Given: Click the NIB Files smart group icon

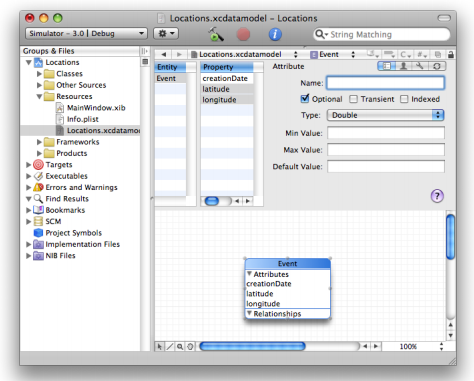Looking at the screenshot, I should pos(38,256).
